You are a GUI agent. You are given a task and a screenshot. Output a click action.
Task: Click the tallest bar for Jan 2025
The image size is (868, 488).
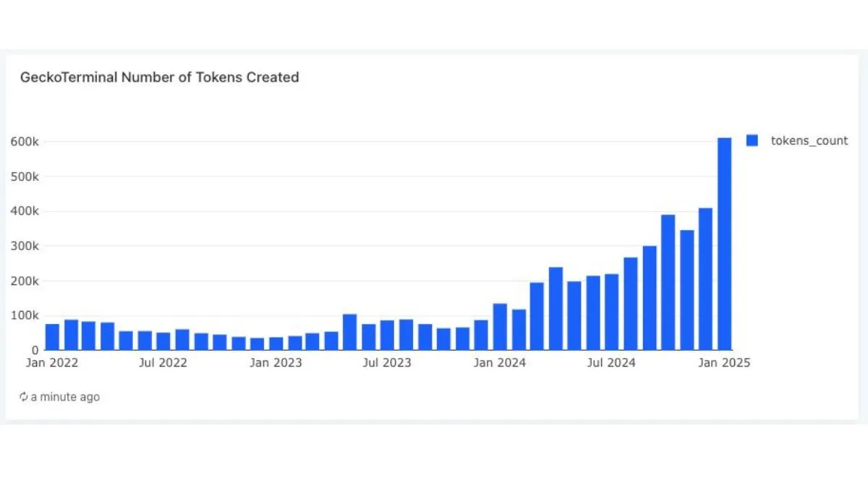[724, 244]
